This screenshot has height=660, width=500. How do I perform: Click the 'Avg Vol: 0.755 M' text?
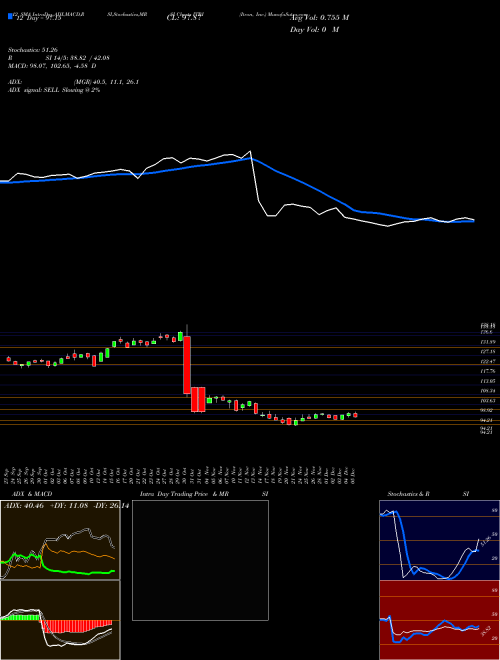319,17
